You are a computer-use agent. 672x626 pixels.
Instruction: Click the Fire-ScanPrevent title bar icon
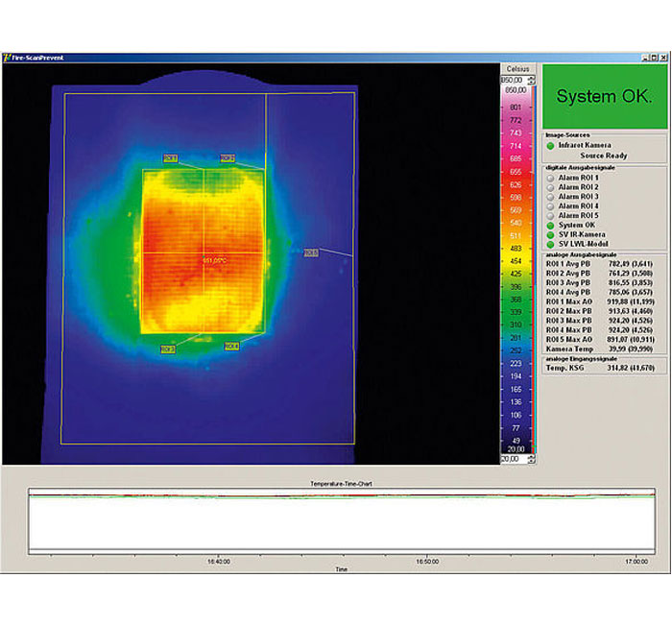tap(7, 59)
